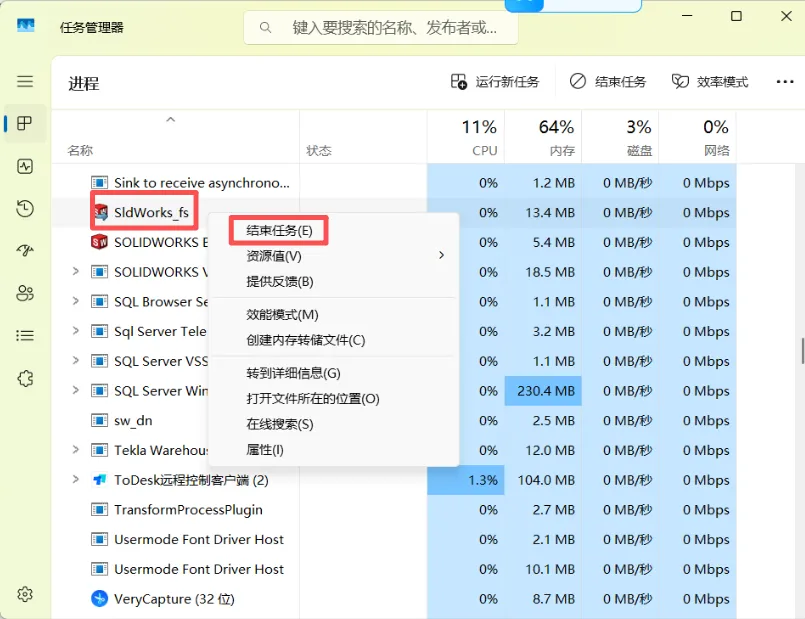The width and height of the screenshot is (805, 619).
Task: Focus the search box for names or publishers
Action: coord(381,27)
